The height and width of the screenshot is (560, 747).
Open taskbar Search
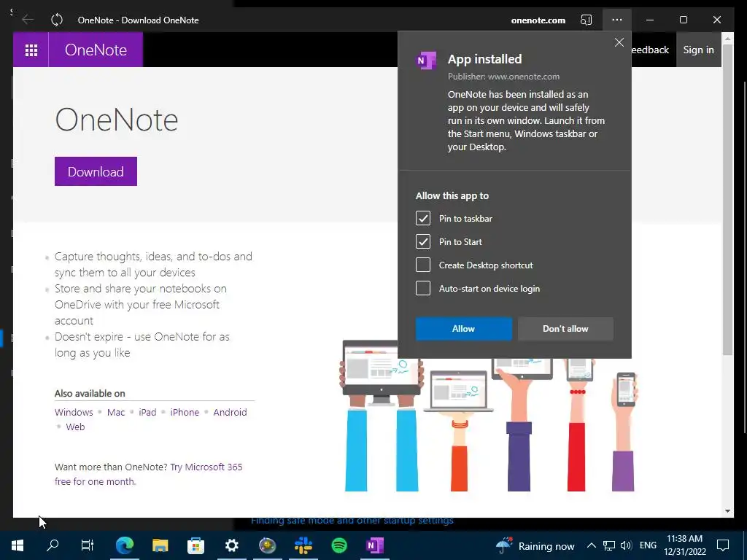pos(53,545)
